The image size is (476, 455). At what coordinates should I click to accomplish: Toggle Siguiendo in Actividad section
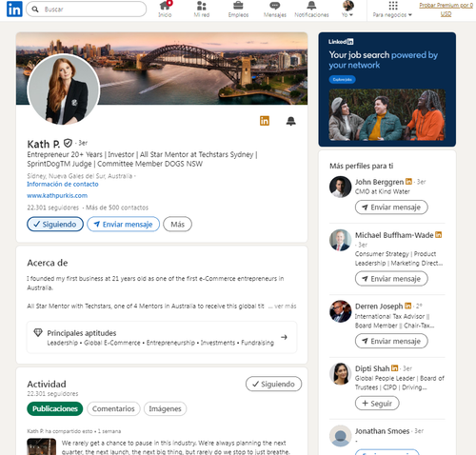tap(273, 384)
